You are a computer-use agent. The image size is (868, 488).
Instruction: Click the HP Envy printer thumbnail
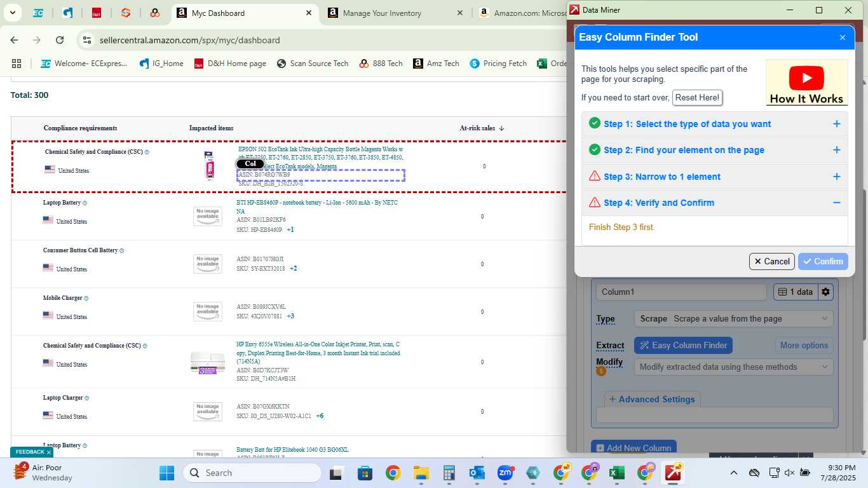(x=208, y=362)
